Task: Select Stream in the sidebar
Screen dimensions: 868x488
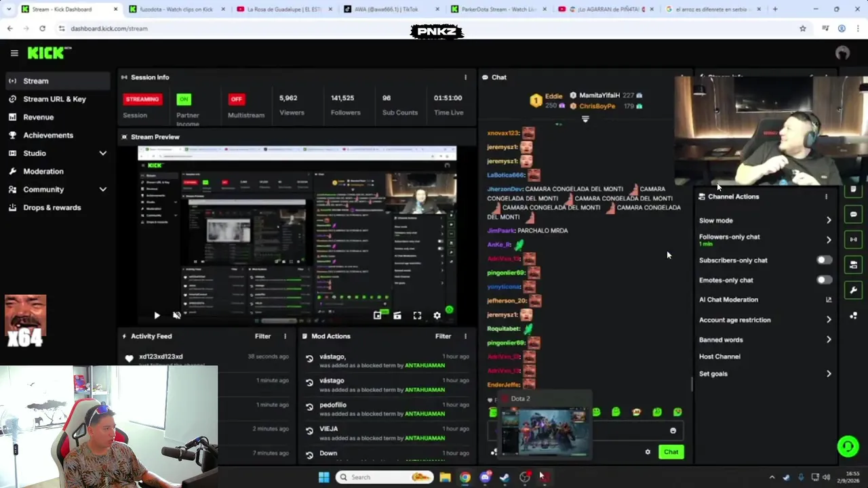Action: (x=57, y=81)
